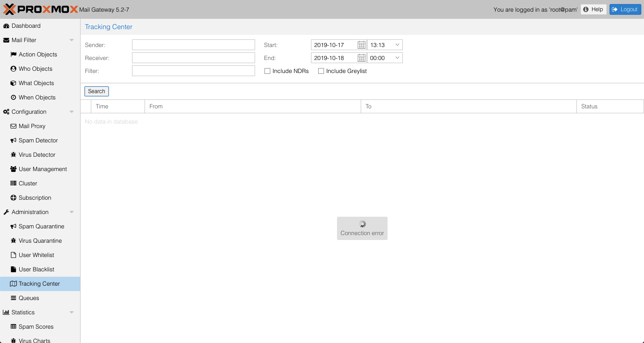This screenshot has height=343, width=644.
Task: Click the Virus Detector bug icon
Action: pyautogui.click(x=13, y=155)
